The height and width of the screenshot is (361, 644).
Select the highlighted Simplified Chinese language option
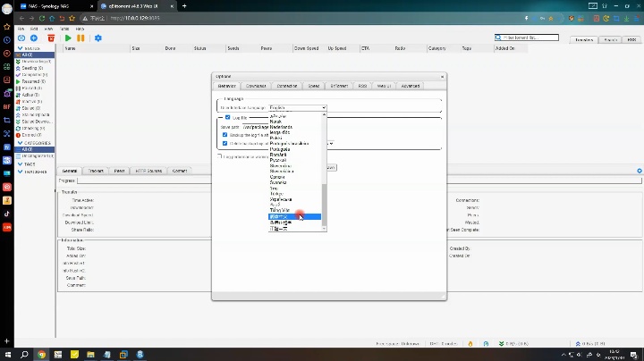coord(294,216)
